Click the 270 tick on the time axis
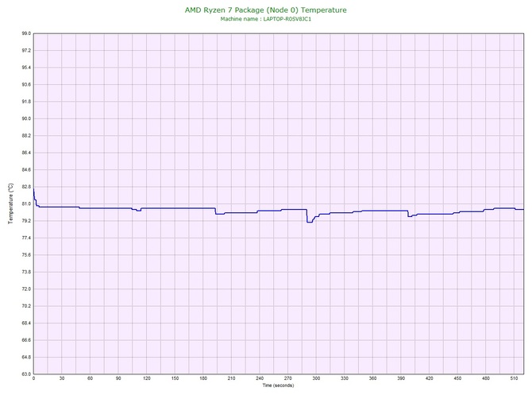This screenshot has height=399, width=532. (x=288, y=378)
